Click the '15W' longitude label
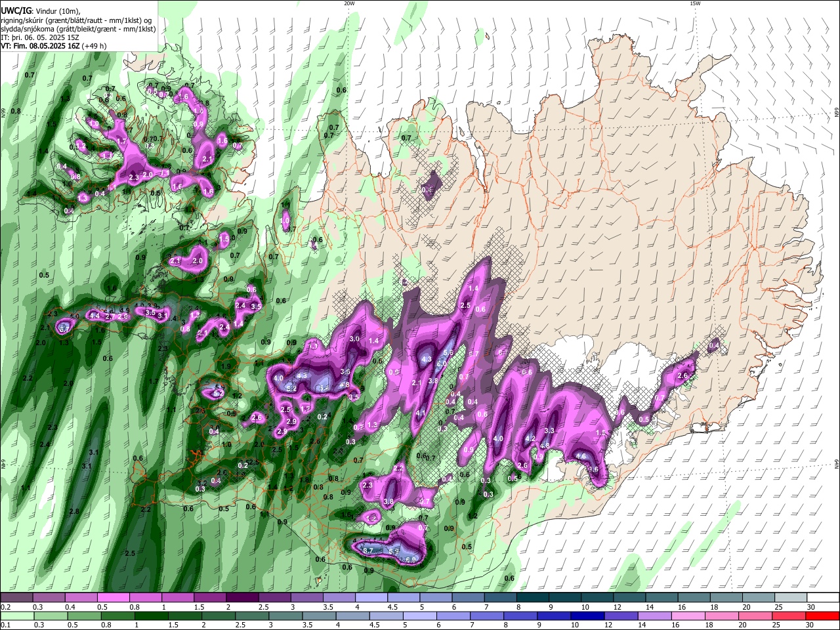 click(695, 3)
